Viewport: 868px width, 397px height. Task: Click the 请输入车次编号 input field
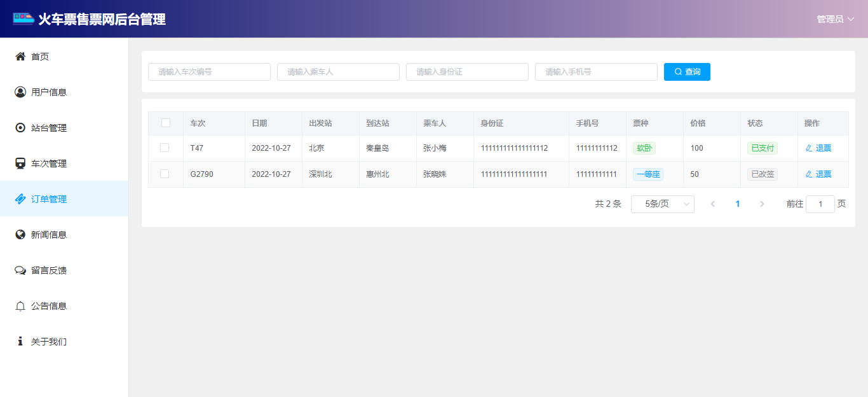tap(209, 72)
